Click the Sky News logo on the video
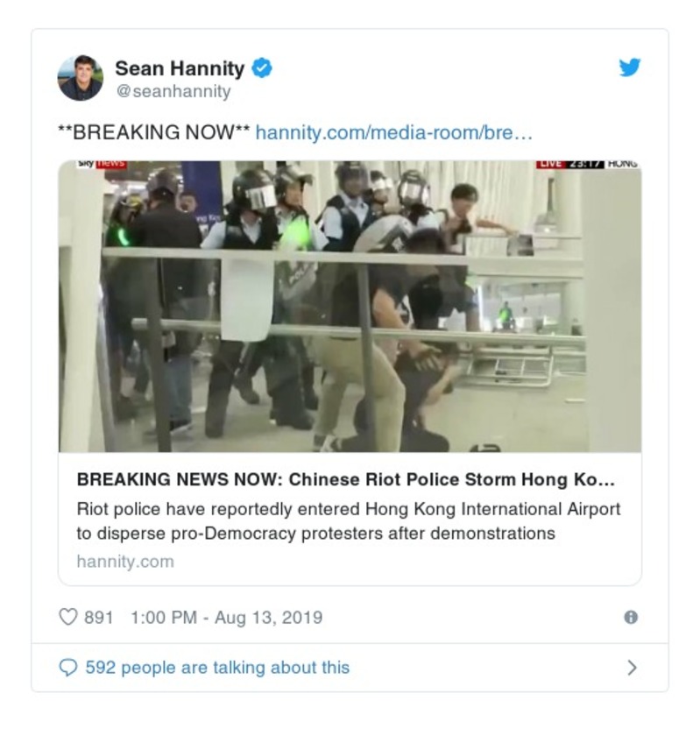The width and height of the screenshot is (700, 736). [x=102, y=164]
